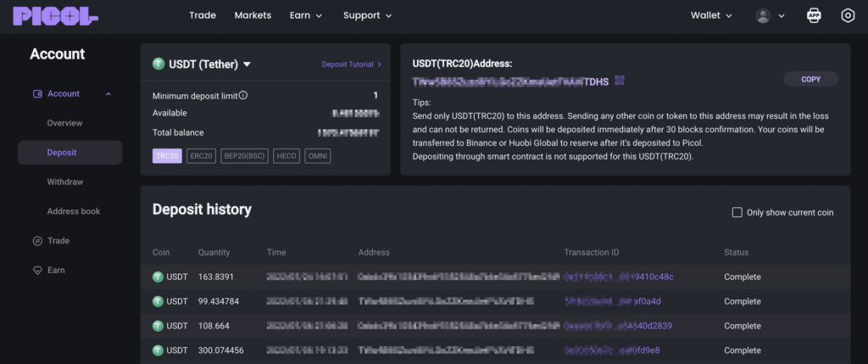Click the quantity 300.074456
Image resolution: width=868 pixels, height=364 pixels.
[x=221, y=350]
